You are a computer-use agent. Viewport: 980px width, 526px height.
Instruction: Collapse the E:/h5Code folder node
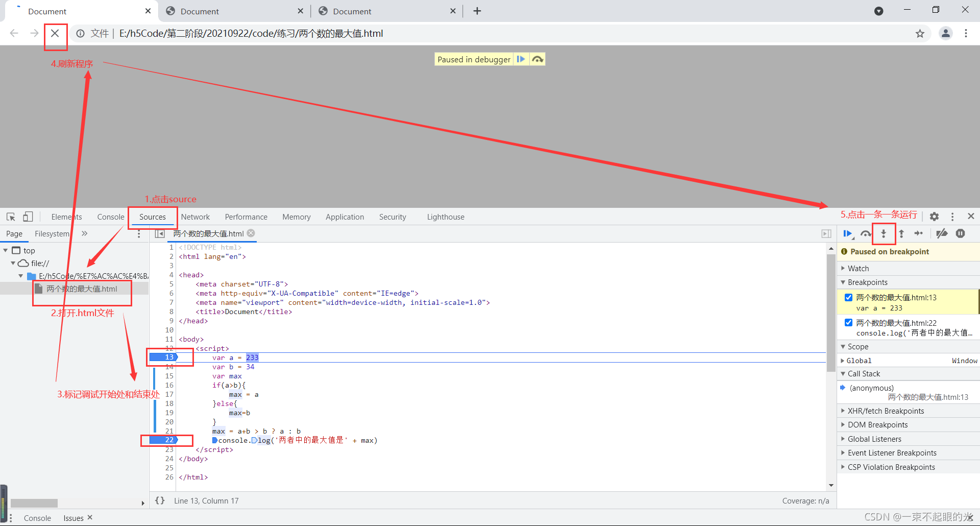click(x=21, y=276)
